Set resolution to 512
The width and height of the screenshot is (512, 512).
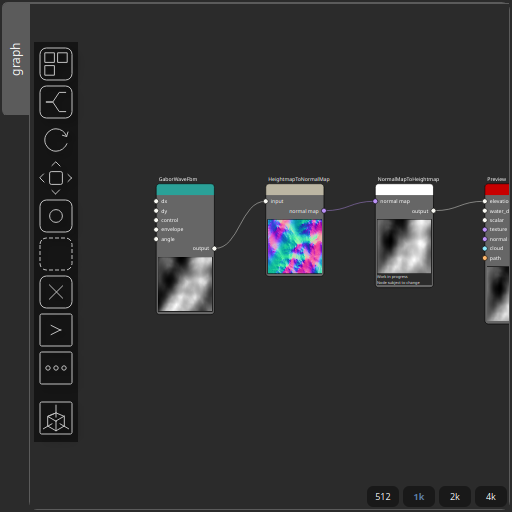383,497
